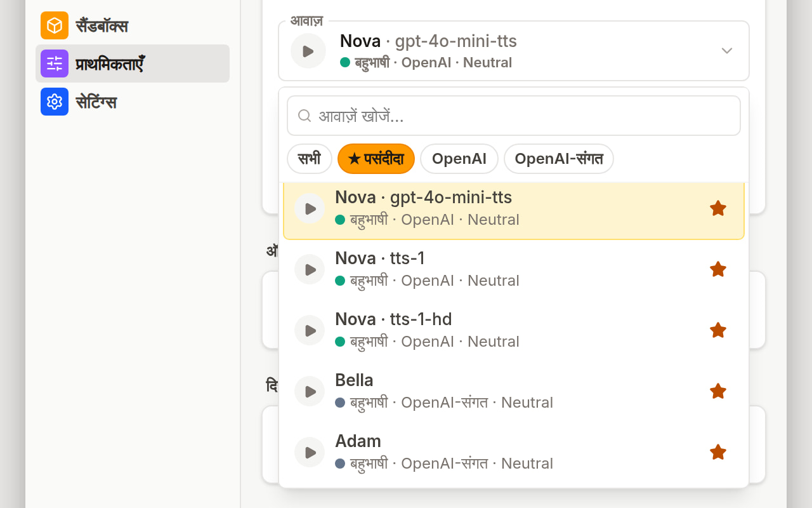Click the orange सैंडबॉक्स cube icon
This screenshot has height=508, width=812.
pos(55,25)
